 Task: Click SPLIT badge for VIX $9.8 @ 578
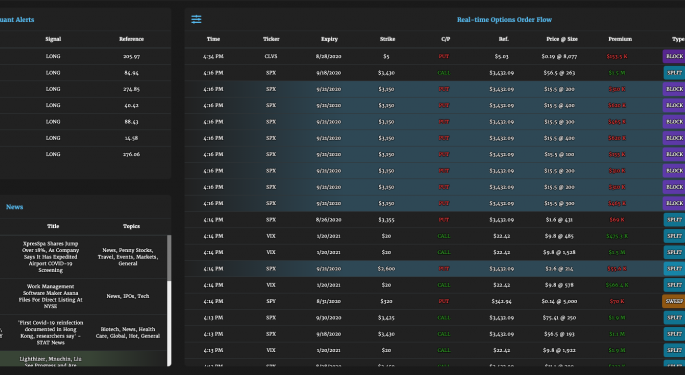click(x=674, y=285)
